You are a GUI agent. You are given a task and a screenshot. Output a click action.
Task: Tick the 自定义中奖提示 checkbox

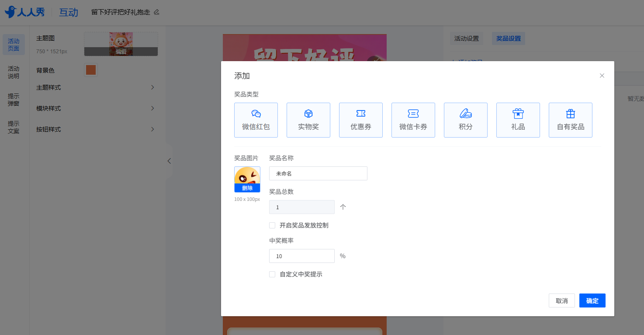pyautogui.click(x=272, y=274)
